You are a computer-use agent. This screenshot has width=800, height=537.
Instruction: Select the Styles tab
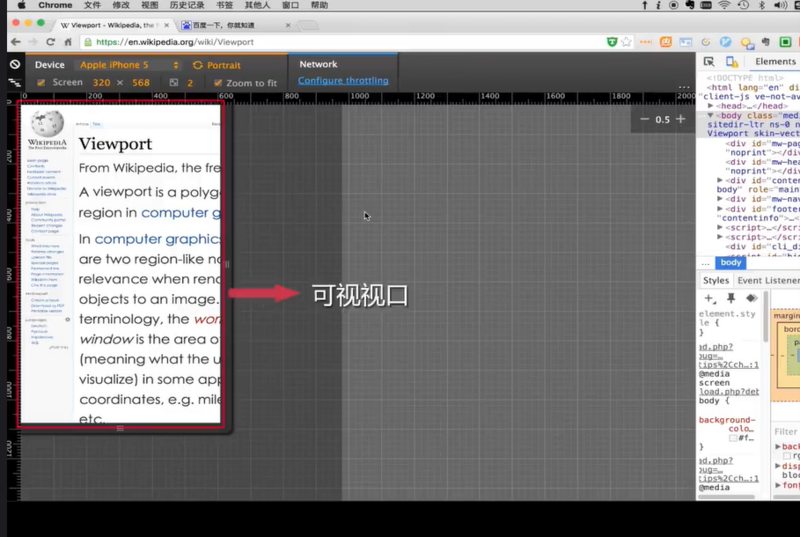716,280
